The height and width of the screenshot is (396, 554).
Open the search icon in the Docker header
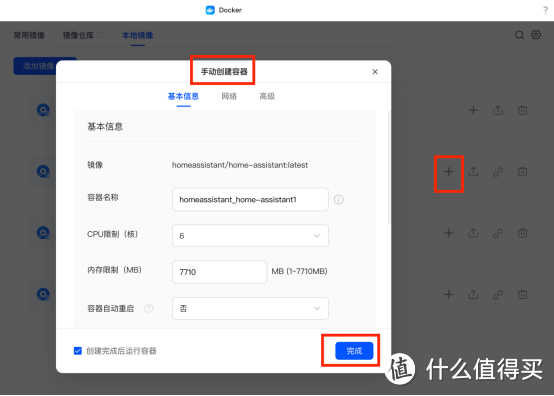coord(519,35)
